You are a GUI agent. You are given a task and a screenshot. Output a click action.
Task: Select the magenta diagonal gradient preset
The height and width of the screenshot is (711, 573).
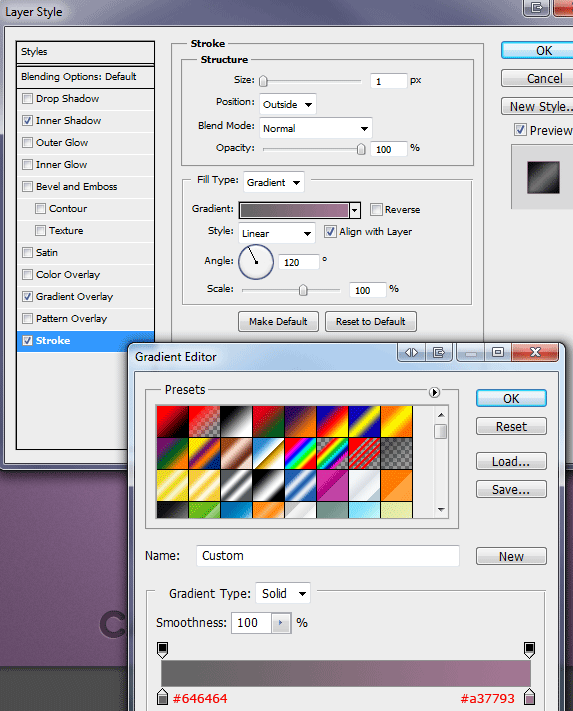(332, 485)
